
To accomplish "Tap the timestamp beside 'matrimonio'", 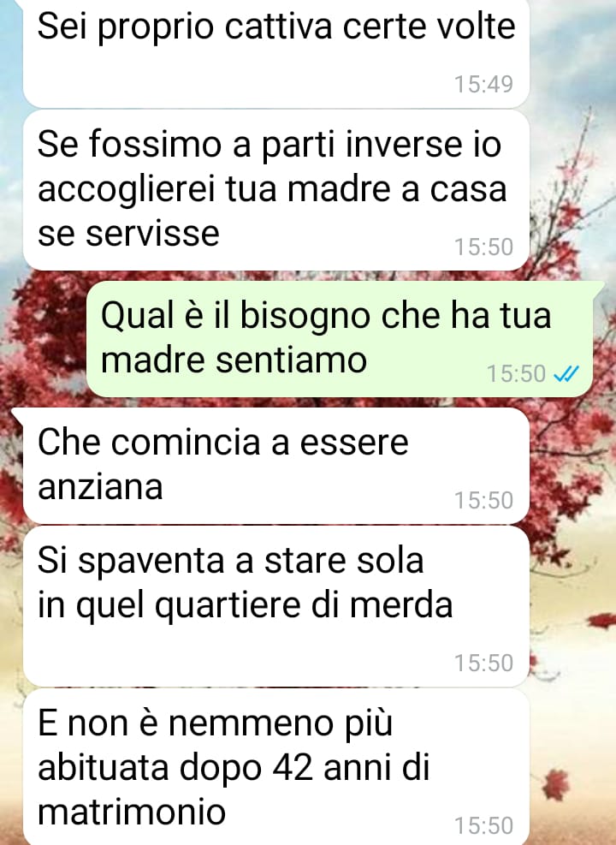I will pos(483,826).
